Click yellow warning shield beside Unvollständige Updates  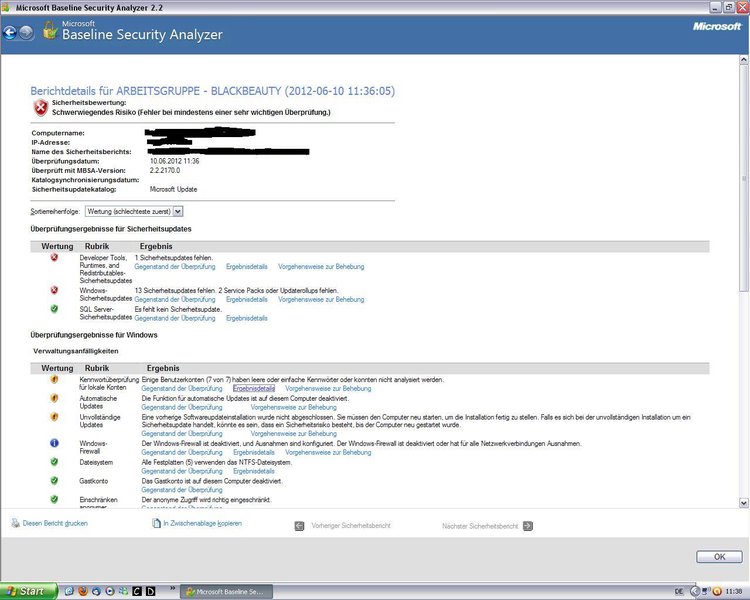point(54,417)
